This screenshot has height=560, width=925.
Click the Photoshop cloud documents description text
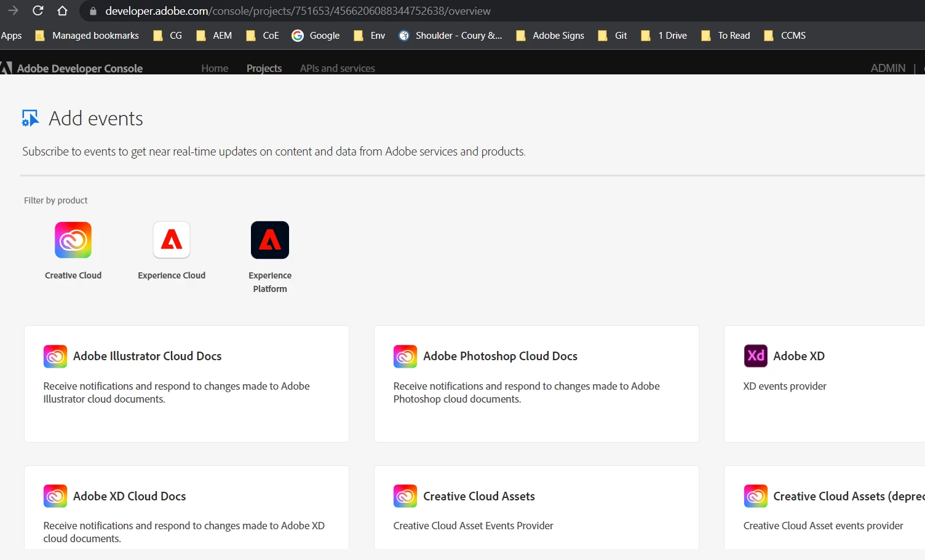[526, 392]
